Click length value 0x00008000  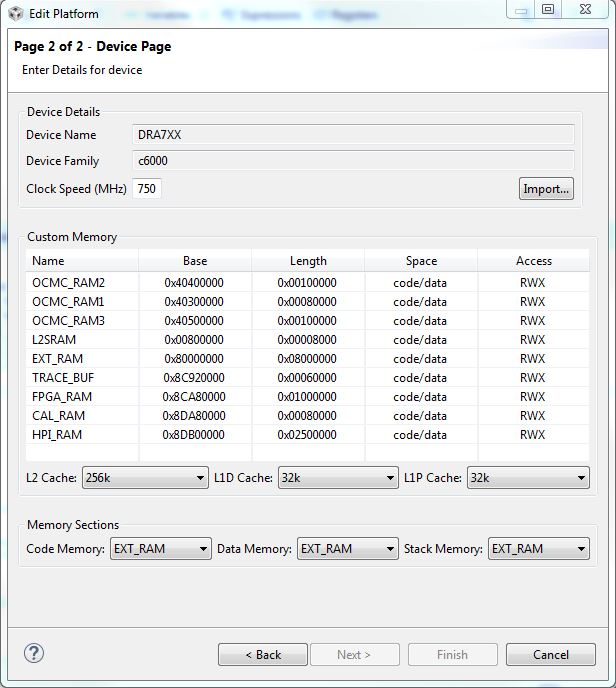(x=307, y=340)
